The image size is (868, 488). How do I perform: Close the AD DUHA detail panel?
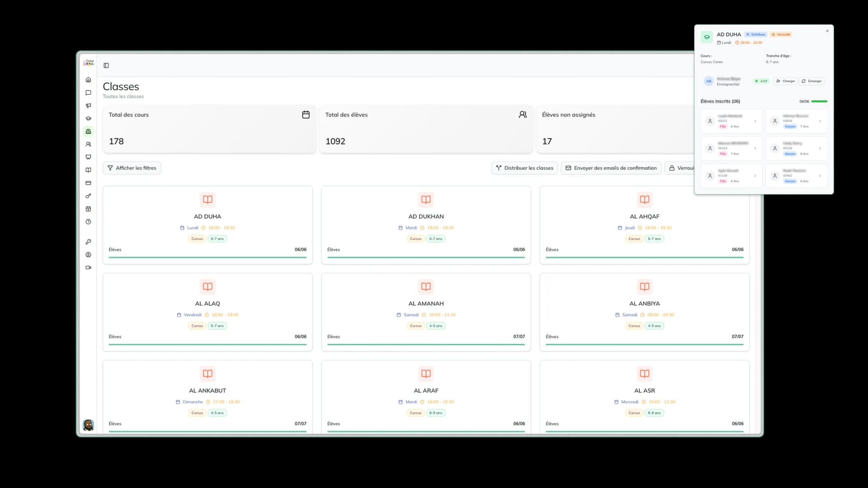click(x=827, y=31)
